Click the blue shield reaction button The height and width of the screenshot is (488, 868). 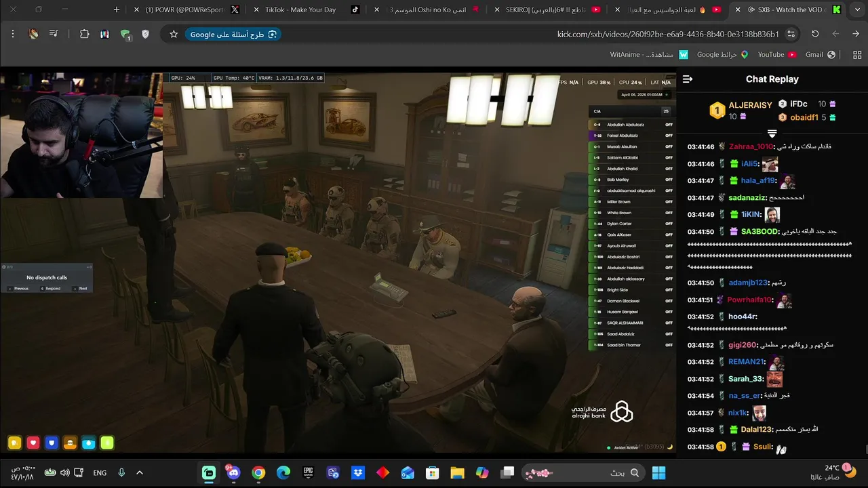52,443
